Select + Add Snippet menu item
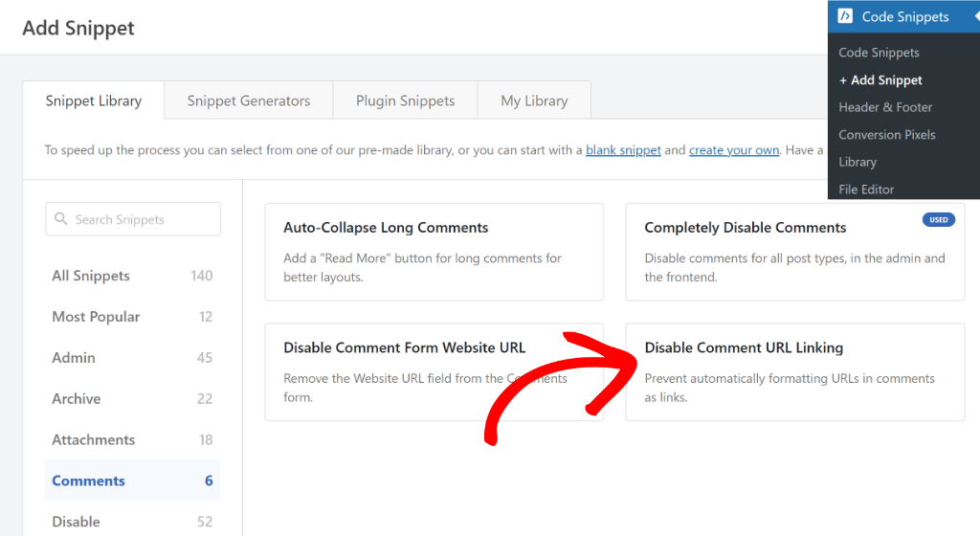The width and height of the screenshot is (980, 536). [x=880, y=80]
